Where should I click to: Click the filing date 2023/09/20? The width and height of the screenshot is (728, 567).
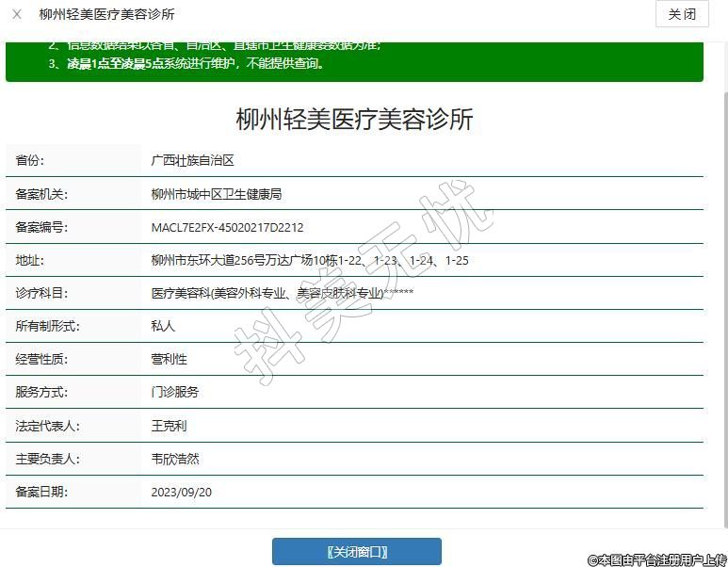pyautogui.click(x=182, y=492)
